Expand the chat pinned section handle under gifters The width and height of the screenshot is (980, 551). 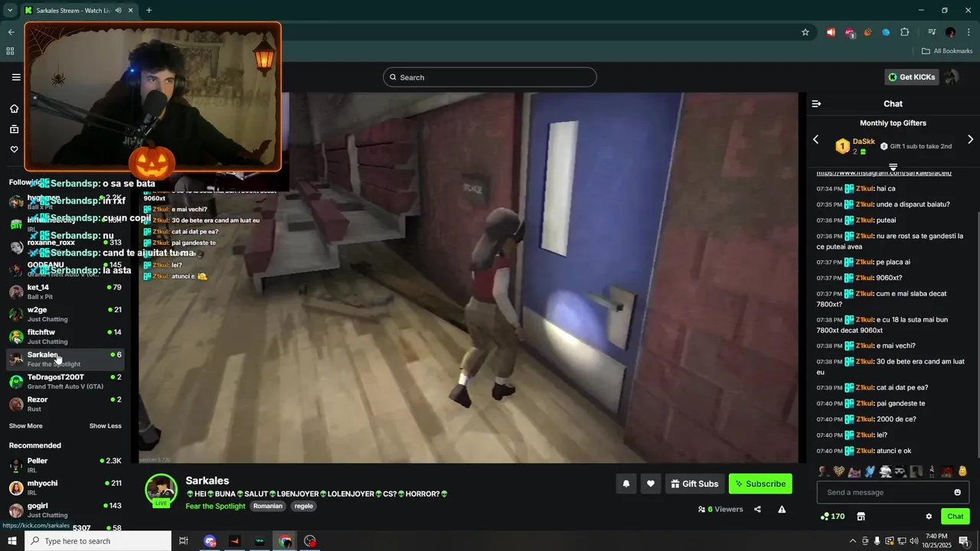pos(893,166)
